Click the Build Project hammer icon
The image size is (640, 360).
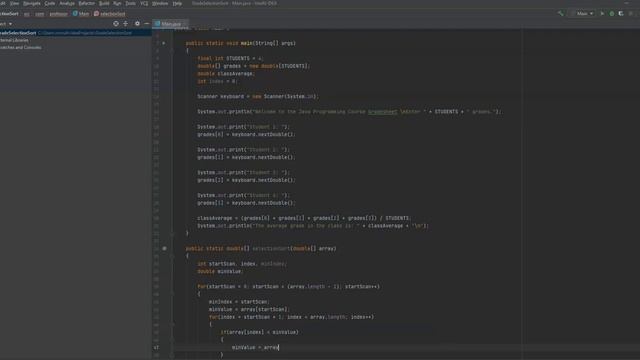click(x=560, y=13)
